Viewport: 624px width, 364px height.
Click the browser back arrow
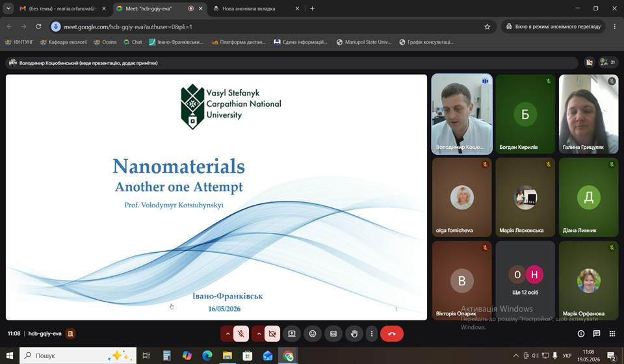(x=10, y=27)
